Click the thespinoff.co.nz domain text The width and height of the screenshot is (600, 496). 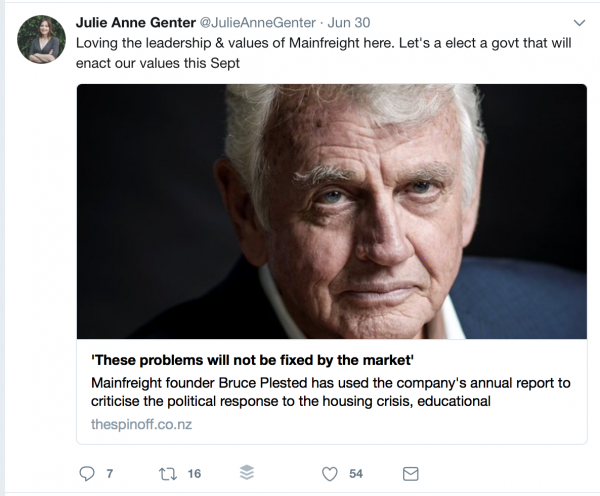point(141,424)
